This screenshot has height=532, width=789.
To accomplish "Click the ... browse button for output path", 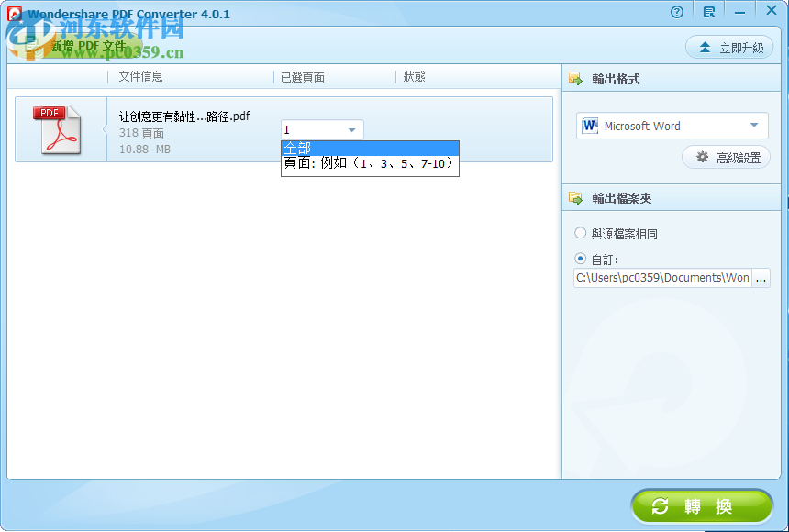I will 762,277.
